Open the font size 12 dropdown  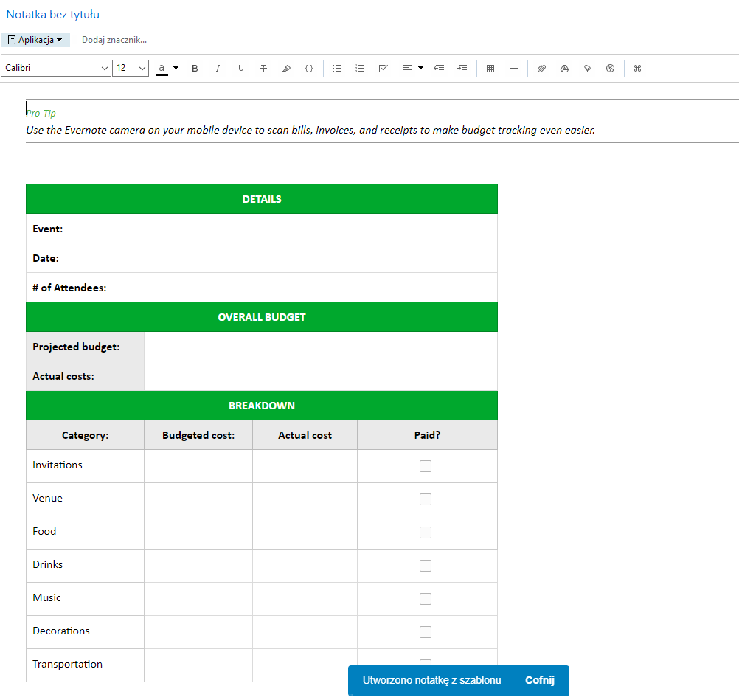[x=131, y=68]
